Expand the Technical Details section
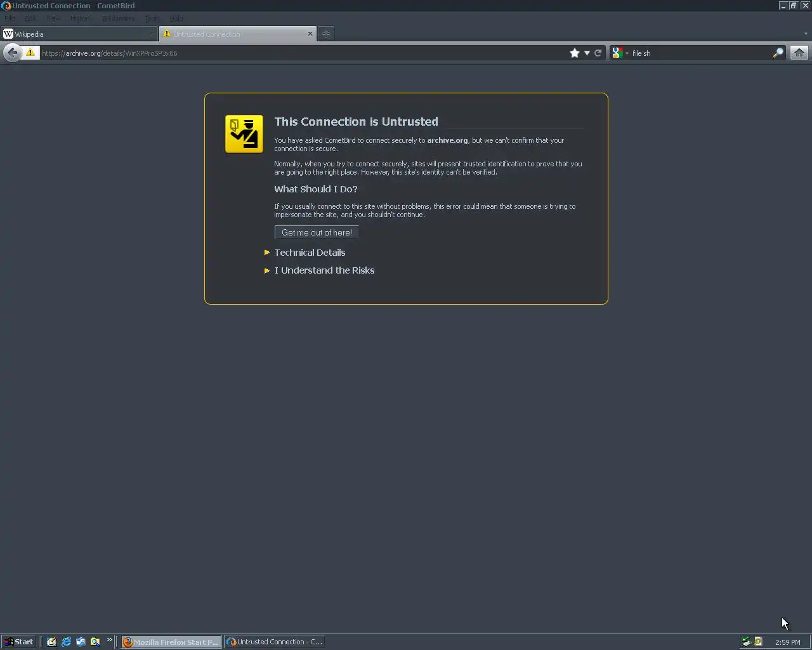Screen dimensions: 812x650 point(310,253)
